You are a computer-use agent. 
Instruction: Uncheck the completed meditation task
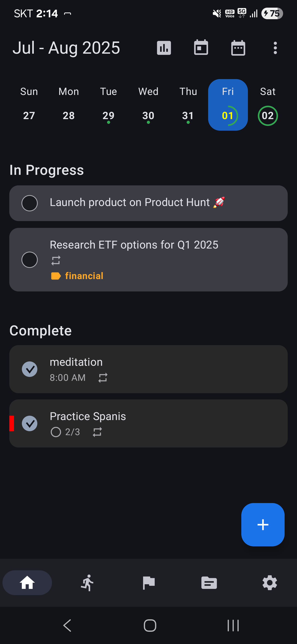tap(29, 369)
